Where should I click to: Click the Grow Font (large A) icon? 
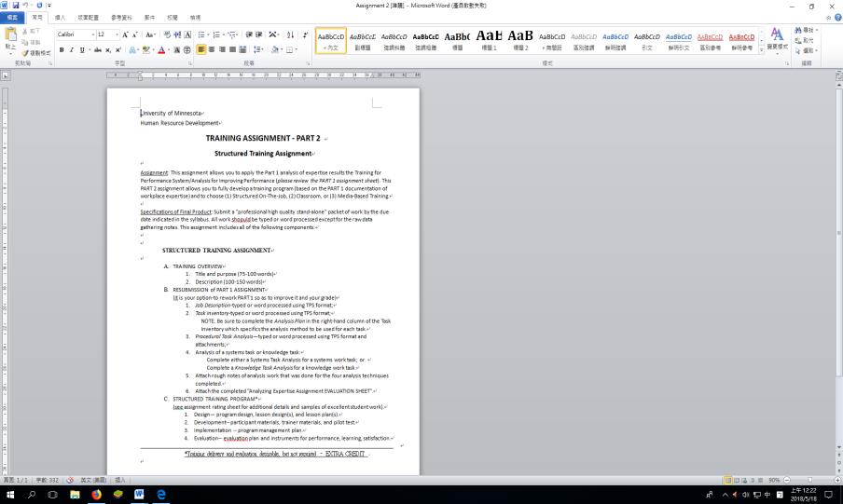(125, 34)
